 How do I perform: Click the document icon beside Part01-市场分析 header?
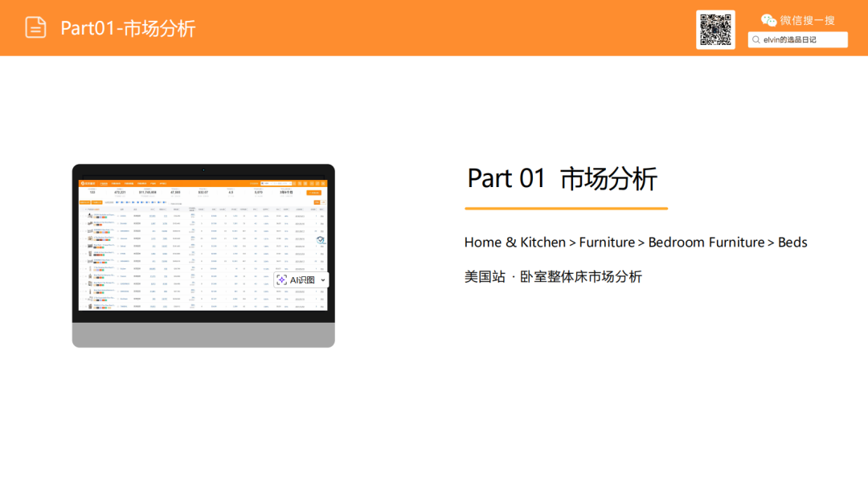35,26
